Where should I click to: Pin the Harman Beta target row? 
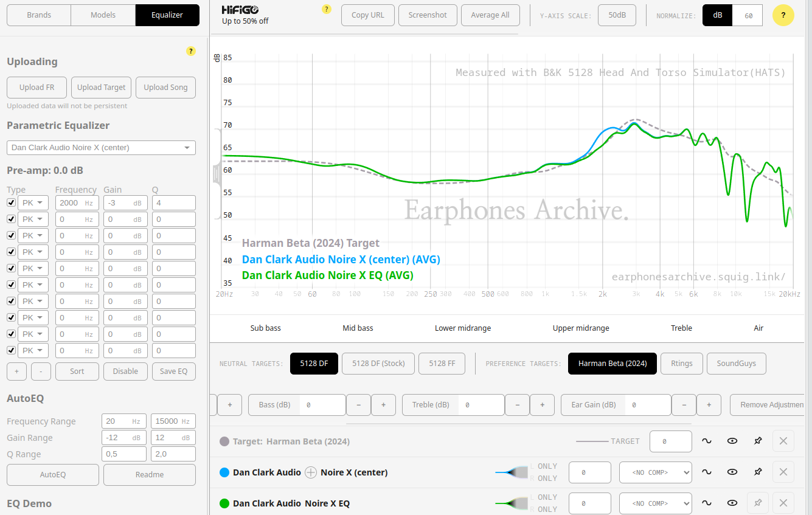pos(758,441)
